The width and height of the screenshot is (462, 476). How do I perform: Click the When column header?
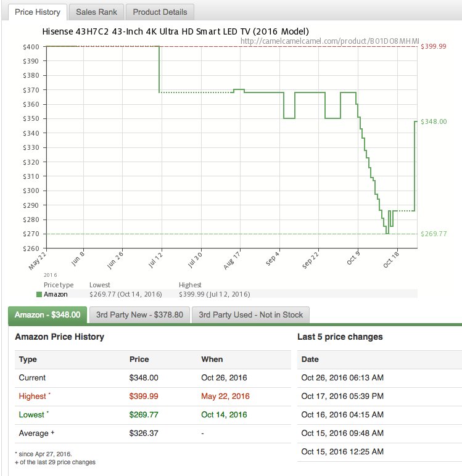point(212,359)
